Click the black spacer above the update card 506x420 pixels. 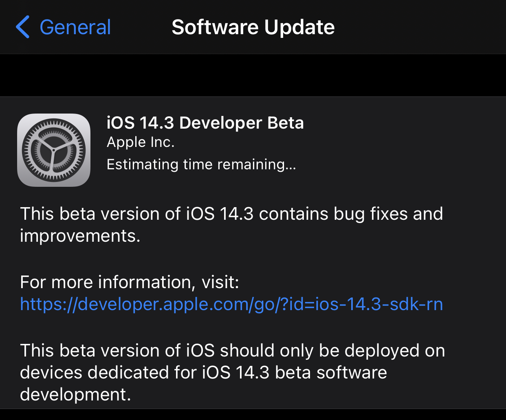(253, 75)
